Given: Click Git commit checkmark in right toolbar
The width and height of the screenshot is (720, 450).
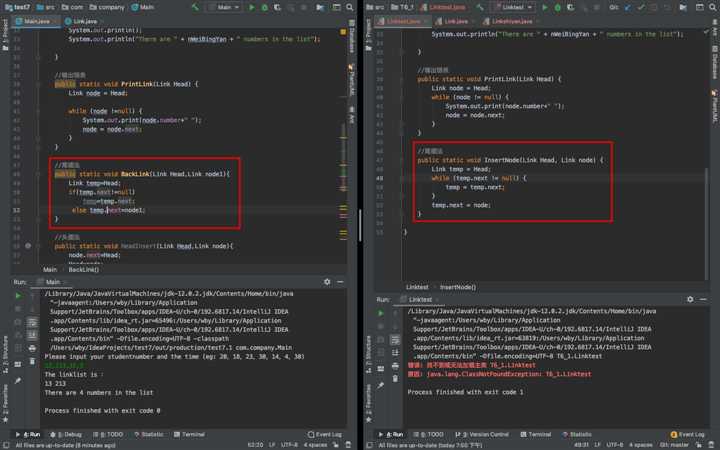Looking at the screenshot, I should 641,7.
